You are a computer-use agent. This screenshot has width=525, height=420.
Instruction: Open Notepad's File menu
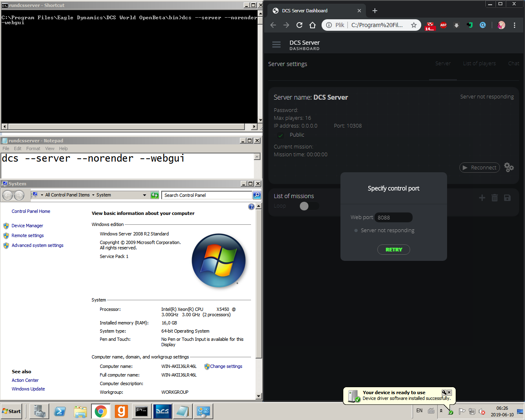click(x=6, y=148)
